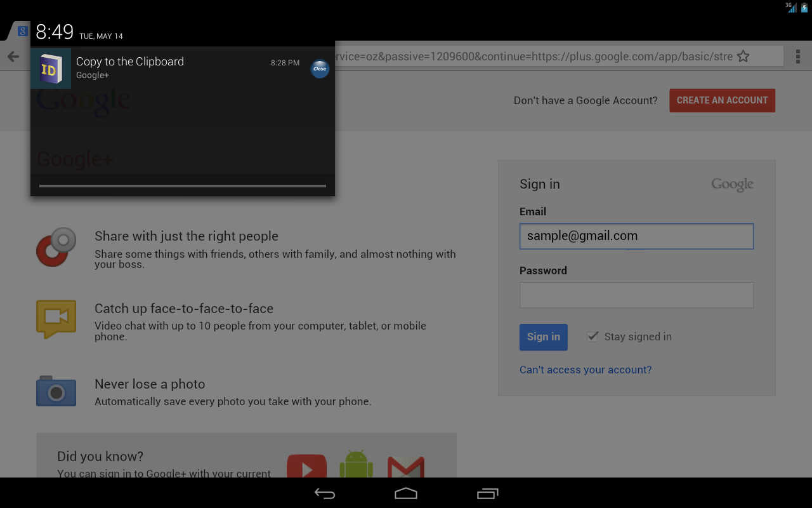Tap the Gmail envelope icon
Image resolution: width=812 pixels, height=508 pixels.
point(406,467)
